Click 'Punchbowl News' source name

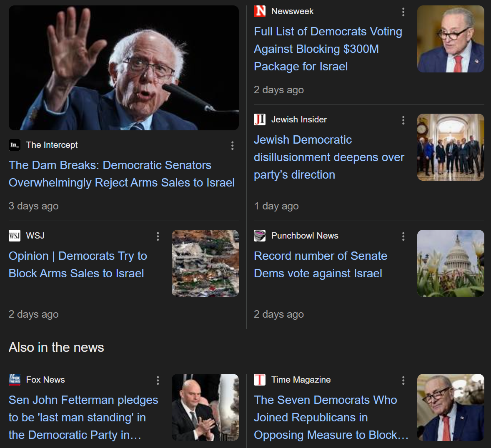pos(305,236)
